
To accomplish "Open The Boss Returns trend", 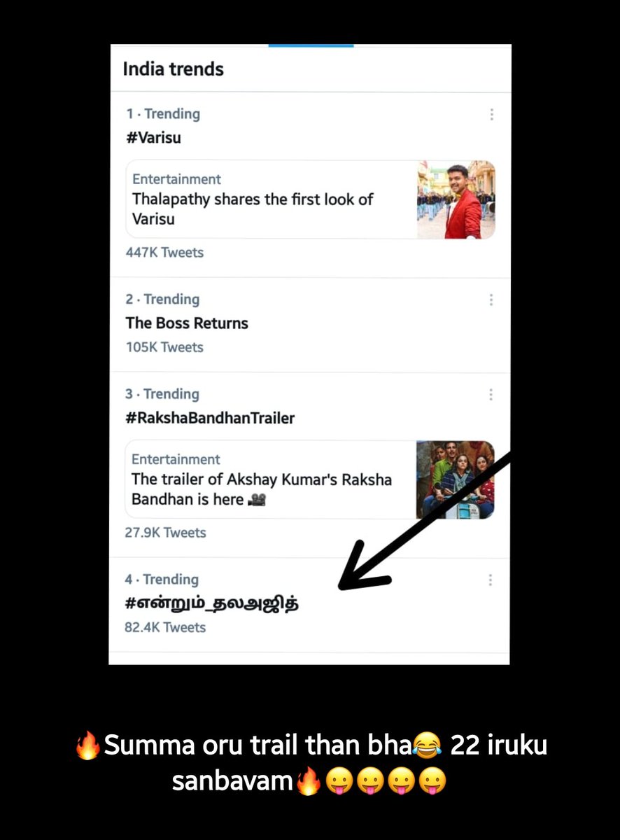I will coord(187,323).
